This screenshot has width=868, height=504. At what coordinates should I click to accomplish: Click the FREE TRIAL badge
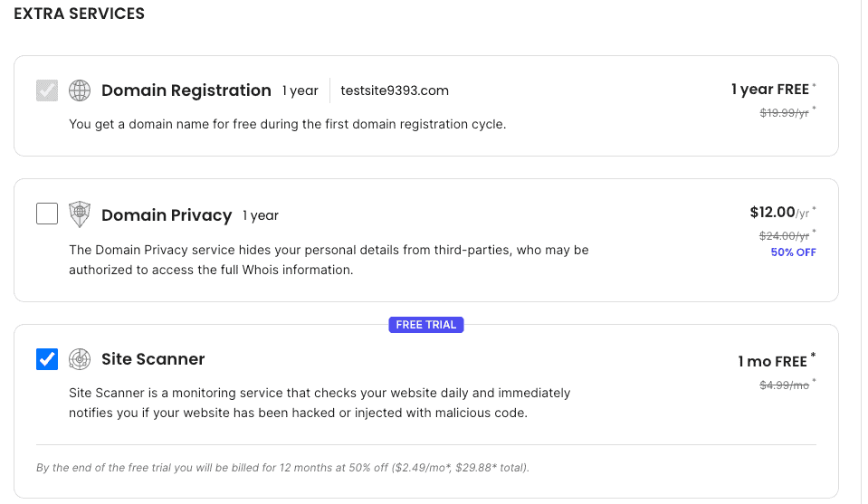[x=426, y=325]
